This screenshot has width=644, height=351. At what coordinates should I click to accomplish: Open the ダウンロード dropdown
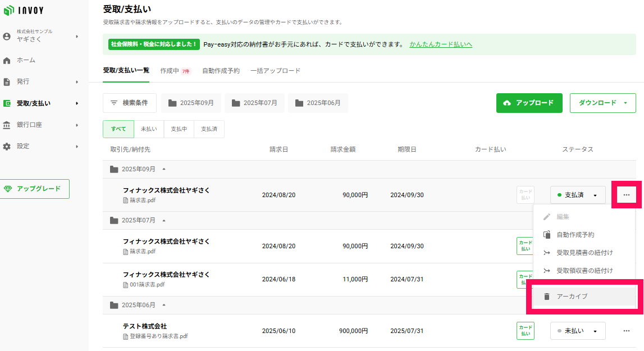(603, 103)
